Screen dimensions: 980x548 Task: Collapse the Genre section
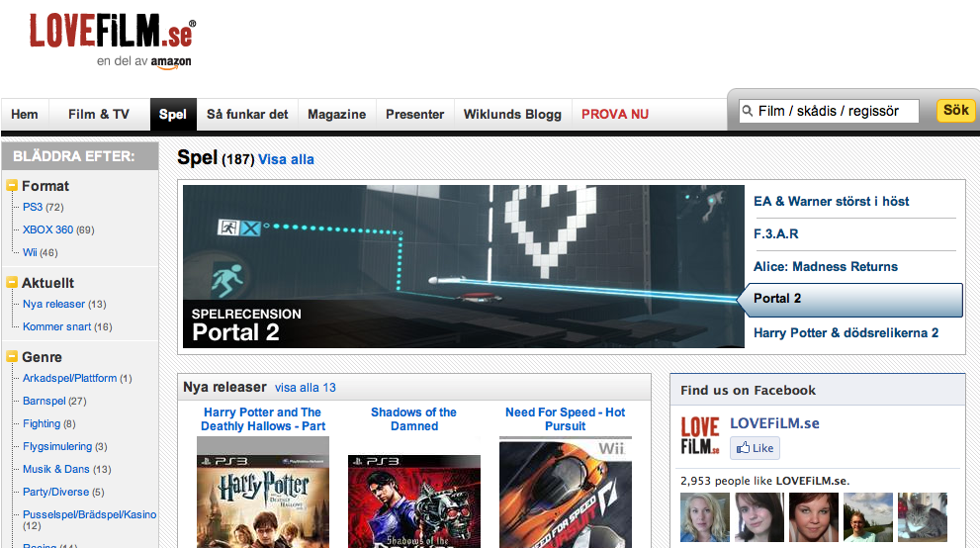pyautogui.click(x=12, y=357)
